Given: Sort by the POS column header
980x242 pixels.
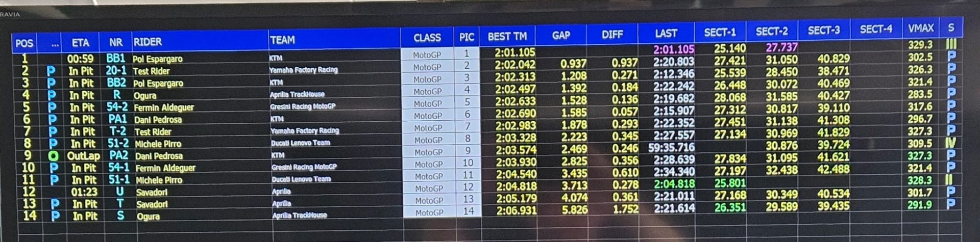Looking at the screenshot, I should point(24,43).
